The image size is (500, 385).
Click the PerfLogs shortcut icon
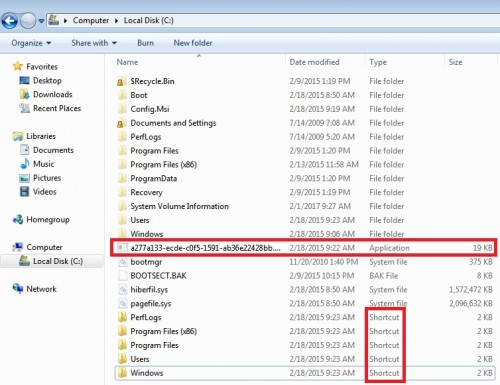[122, 317]
